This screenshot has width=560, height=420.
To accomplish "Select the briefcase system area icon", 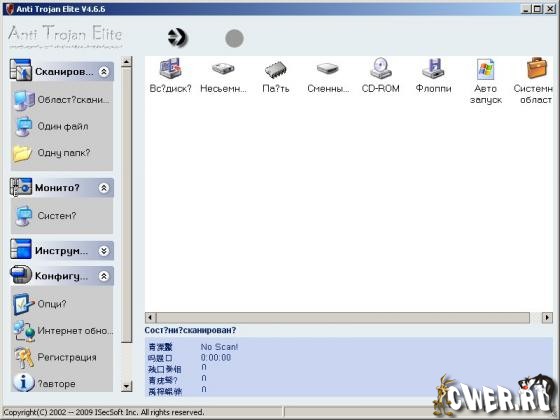I will 537,68.
